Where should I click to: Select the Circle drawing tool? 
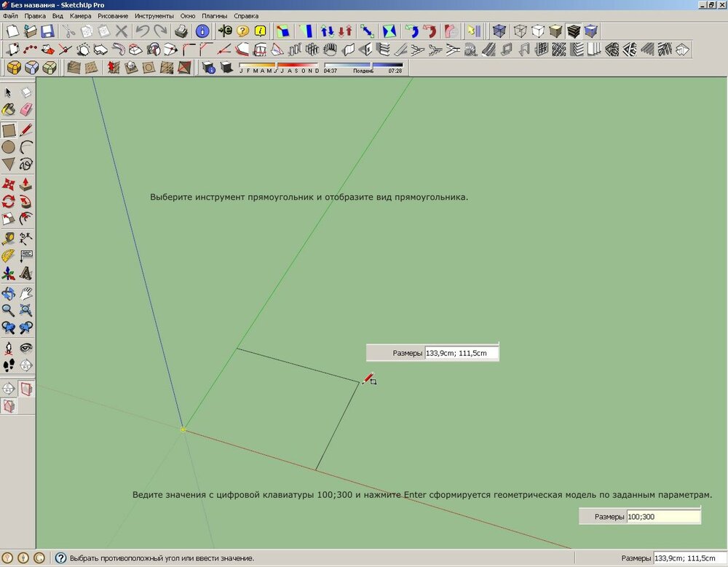click(x=9, y=148)
